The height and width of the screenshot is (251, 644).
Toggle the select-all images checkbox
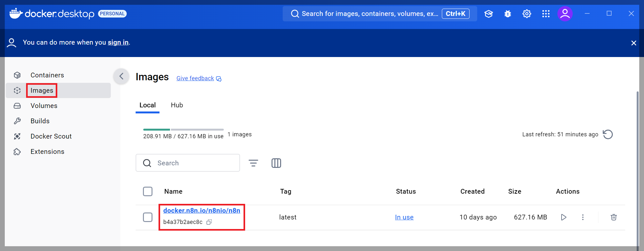pos(148,191)
